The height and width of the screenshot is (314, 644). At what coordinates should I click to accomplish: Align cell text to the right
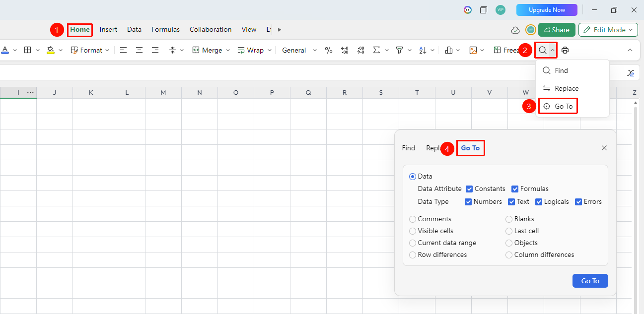tap(155, 50)
